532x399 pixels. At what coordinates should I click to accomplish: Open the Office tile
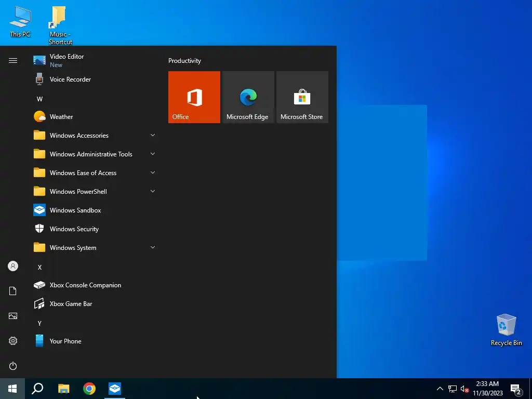click(x=194, y=97)
